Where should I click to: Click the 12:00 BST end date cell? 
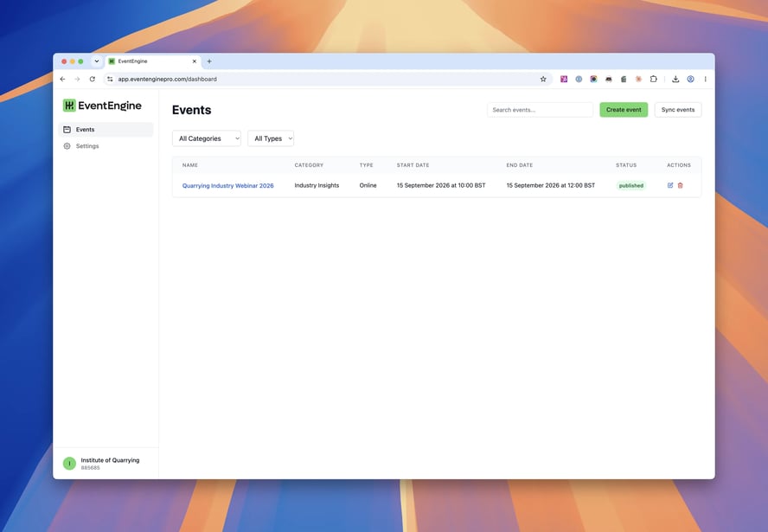(551, 185)
